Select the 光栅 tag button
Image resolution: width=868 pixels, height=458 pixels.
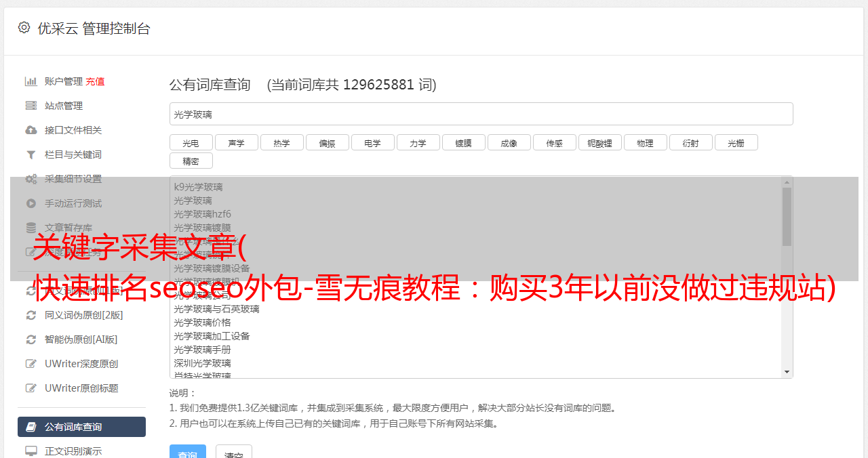pos(736,142)
